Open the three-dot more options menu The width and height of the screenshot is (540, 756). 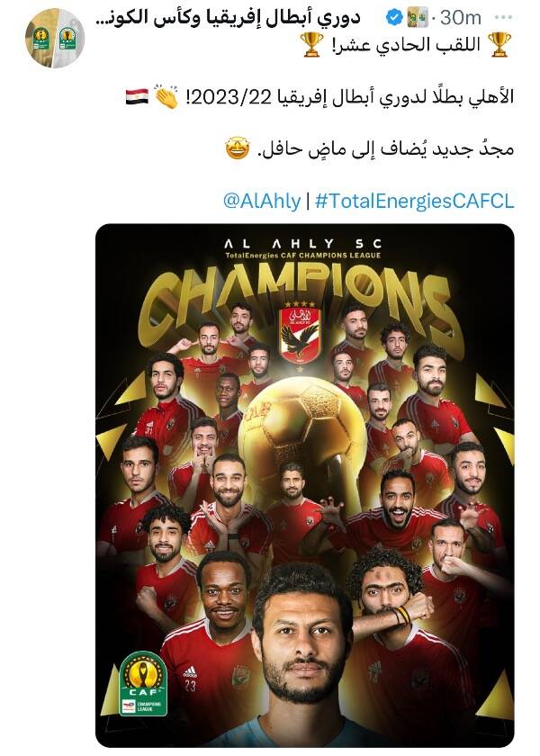click(x=503, y=18)
